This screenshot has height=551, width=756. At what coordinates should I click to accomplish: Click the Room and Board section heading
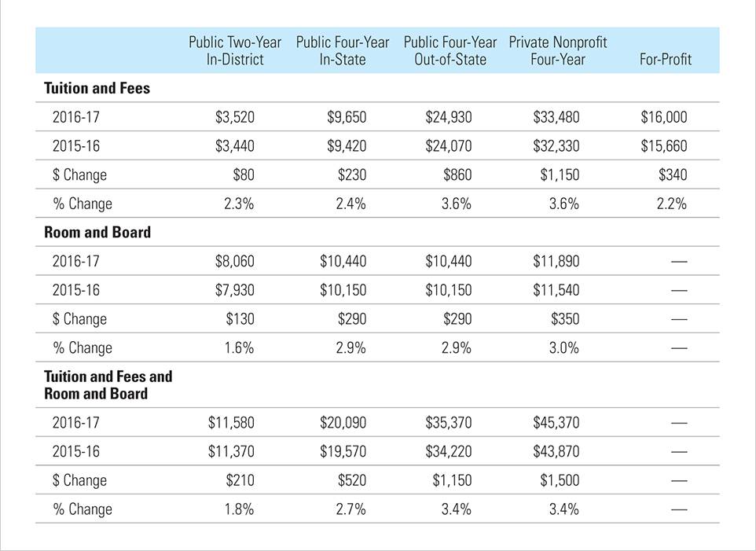tap(97, 232)
